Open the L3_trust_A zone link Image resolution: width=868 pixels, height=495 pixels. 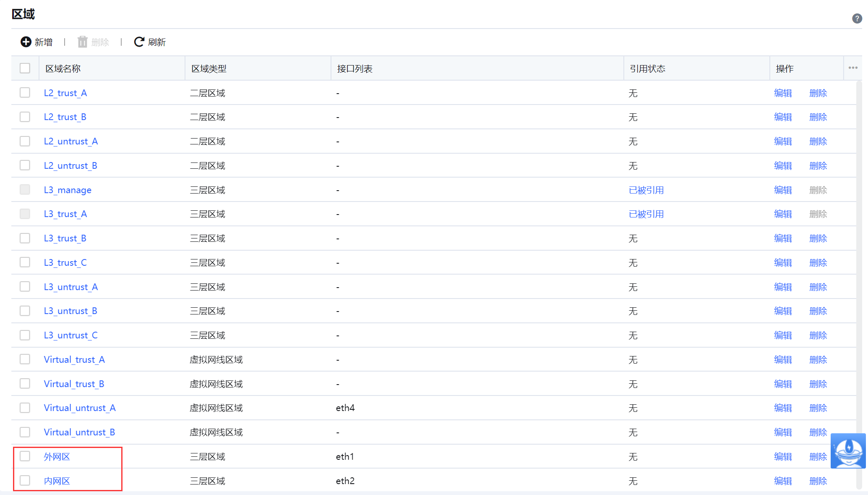65,214
